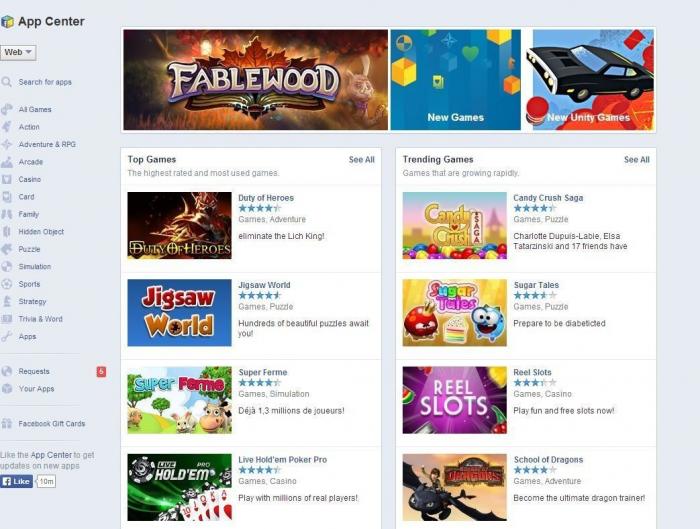Click the Search for apps field

[45, 82]
